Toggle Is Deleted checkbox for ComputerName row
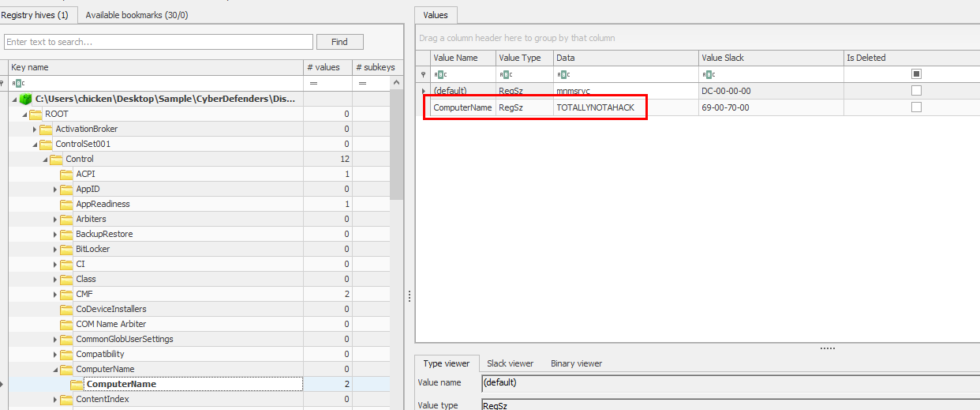This screenshot has width=980, height=410. pyautogui.click(x=916, y=107)
